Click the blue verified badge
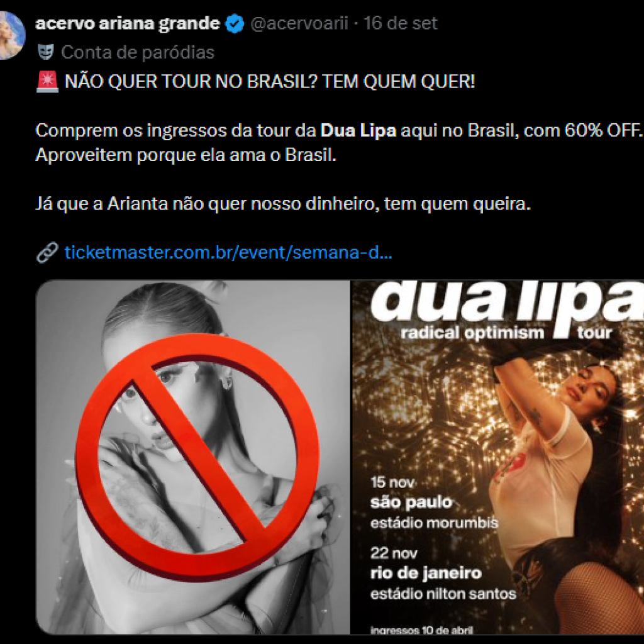Image resolution: width=644 pixels, height=644 pixels. point(235,23)
